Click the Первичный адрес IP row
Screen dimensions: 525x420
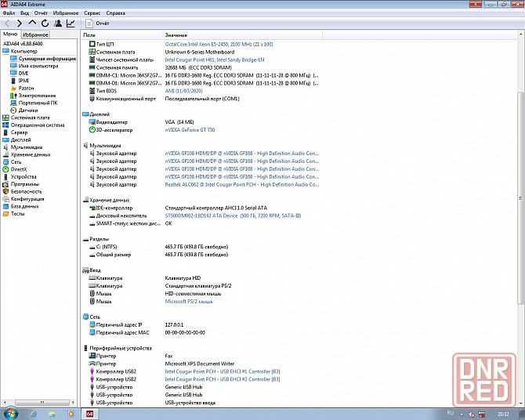(x=136, y=325)
